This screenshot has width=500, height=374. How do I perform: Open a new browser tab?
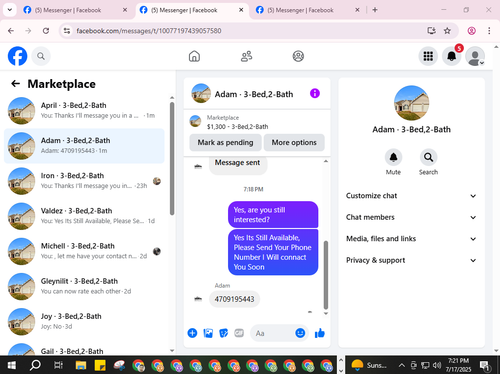click(375, 10)
